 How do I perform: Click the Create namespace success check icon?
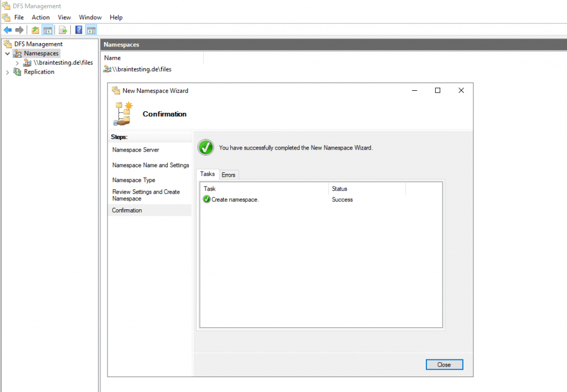(x=207, y=199)
